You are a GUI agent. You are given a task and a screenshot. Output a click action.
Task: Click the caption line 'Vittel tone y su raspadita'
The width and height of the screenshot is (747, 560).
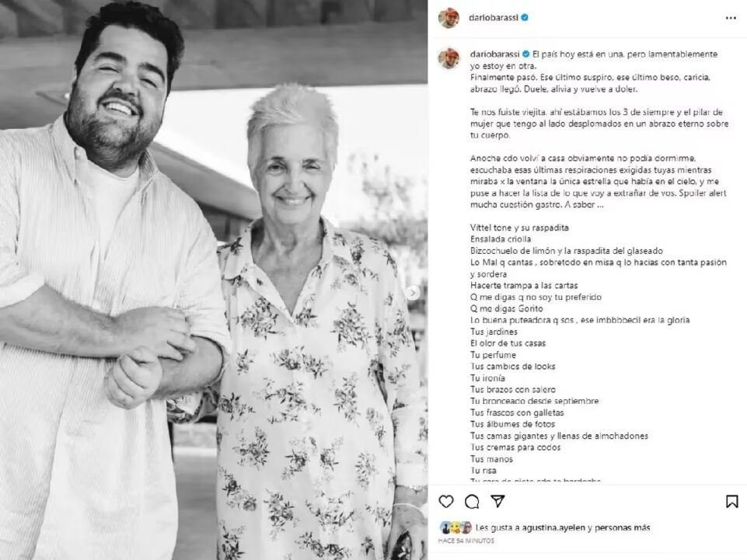click(519, 228)
